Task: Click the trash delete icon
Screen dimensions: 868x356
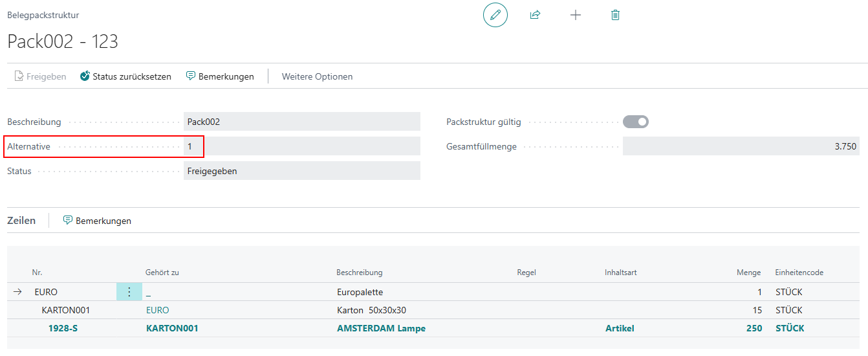Action: (615, 15)
